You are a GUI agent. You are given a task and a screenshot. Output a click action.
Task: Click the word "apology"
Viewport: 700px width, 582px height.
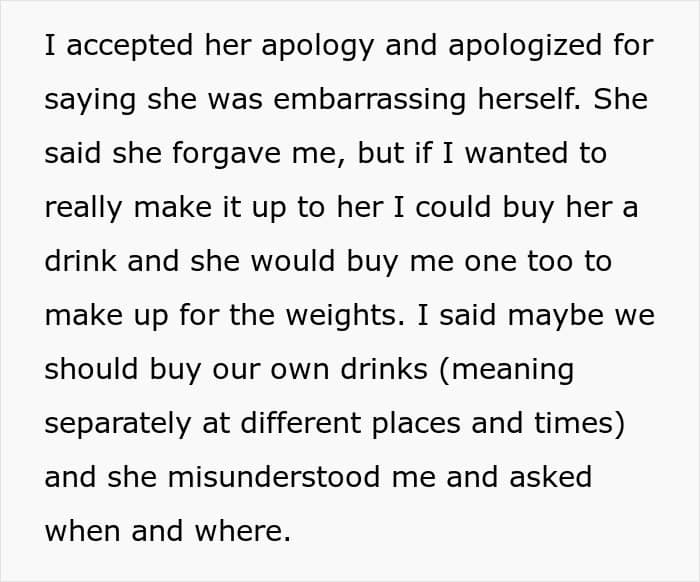click(x=317, y=46)
